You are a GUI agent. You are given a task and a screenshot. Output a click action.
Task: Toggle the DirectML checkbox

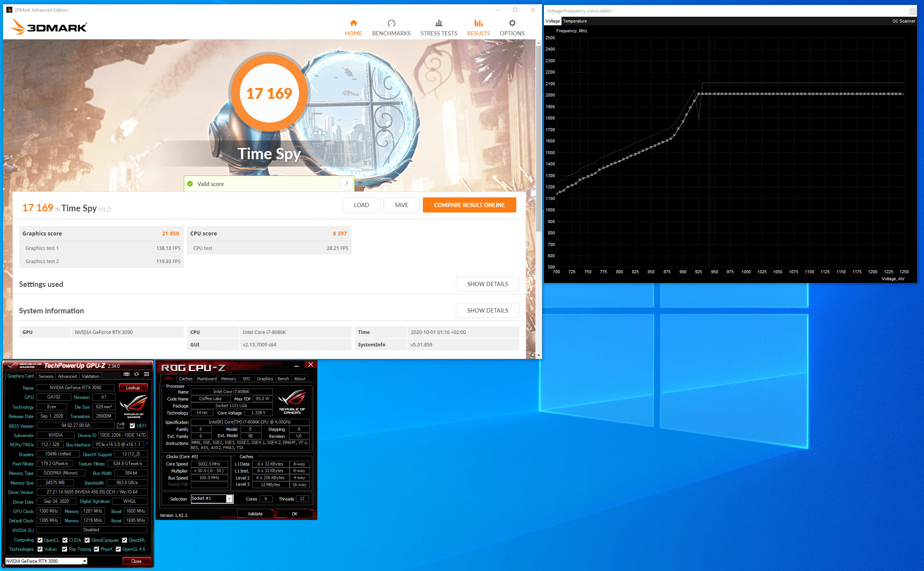tap(125, 540)
